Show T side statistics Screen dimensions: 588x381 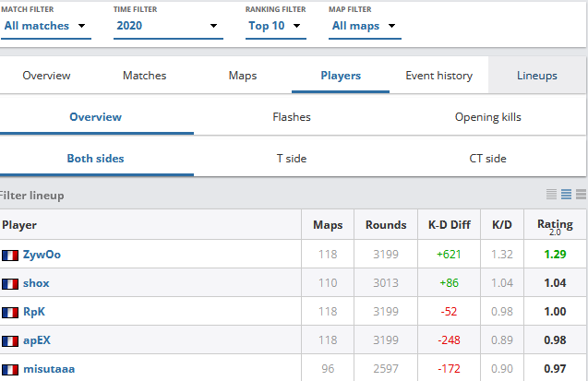click(x=292, y=159)
